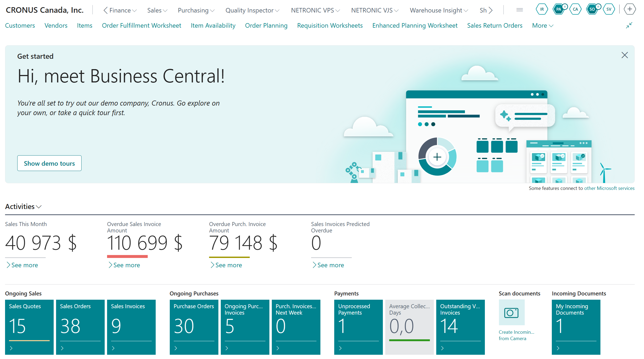The image size is (644, 359).
Task: Open the Customers list
Action: click(x=20, y=26)
